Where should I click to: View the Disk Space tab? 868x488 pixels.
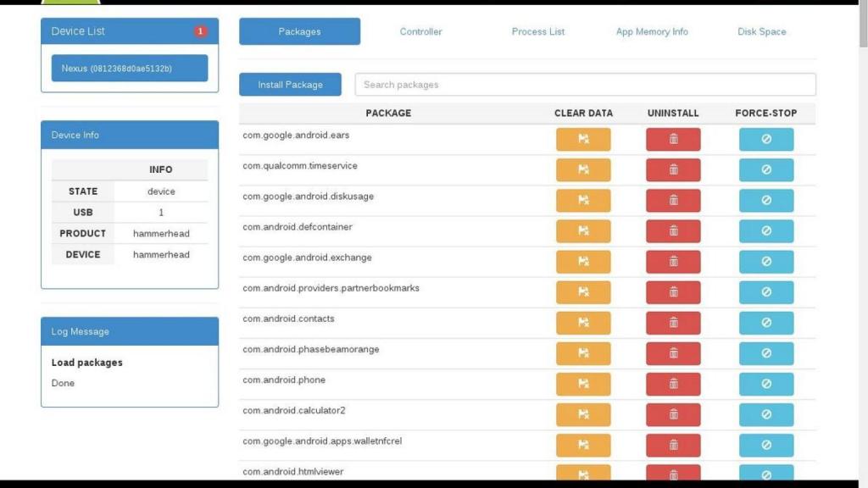pyautogui.click(x=761, y=31)
